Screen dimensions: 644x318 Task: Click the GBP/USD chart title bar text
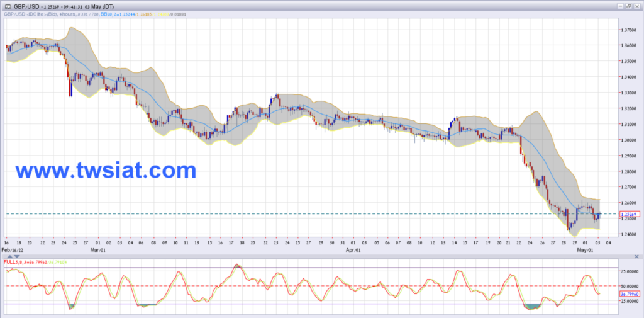[64, 6]
